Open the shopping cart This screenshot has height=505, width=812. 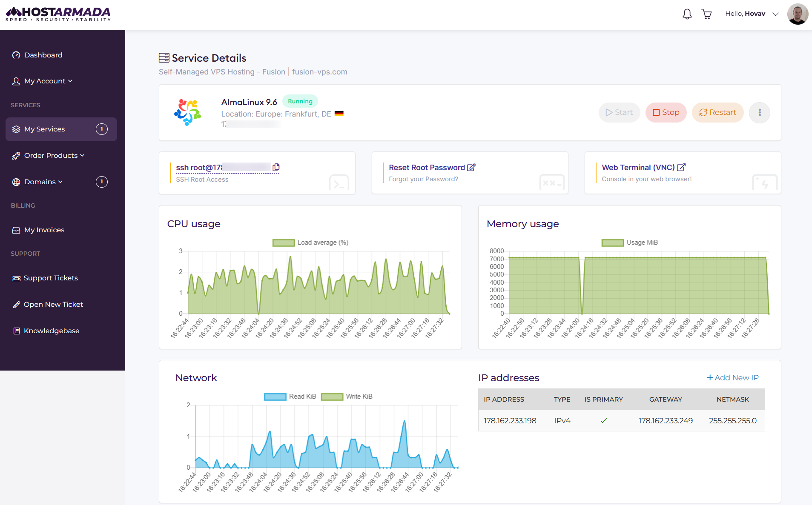pyautogui.click(x=707, y=14)
